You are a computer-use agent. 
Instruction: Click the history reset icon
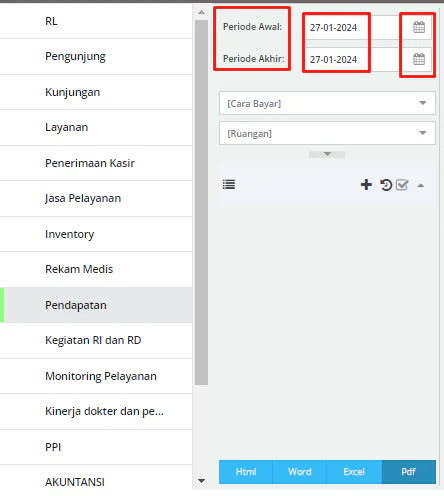(386, 185)
